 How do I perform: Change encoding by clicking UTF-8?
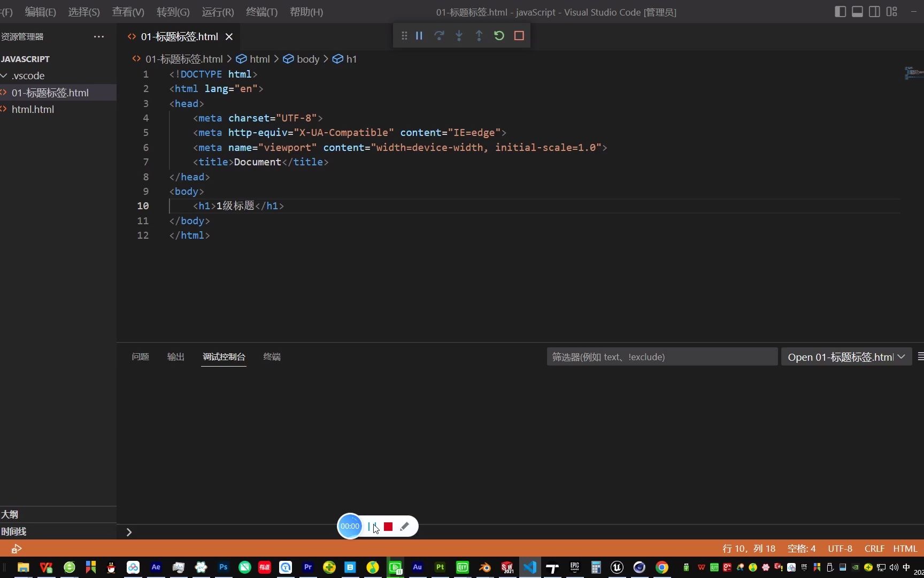coord(840,549)
